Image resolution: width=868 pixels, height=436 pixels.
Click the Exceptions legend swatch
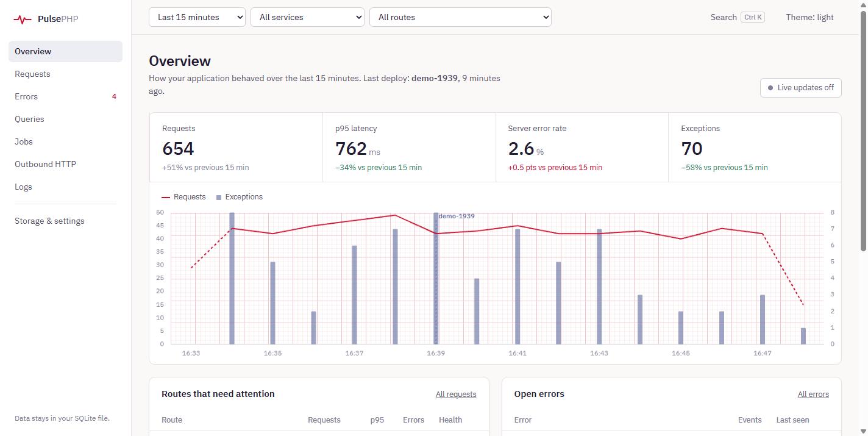(x=219, y=197)
